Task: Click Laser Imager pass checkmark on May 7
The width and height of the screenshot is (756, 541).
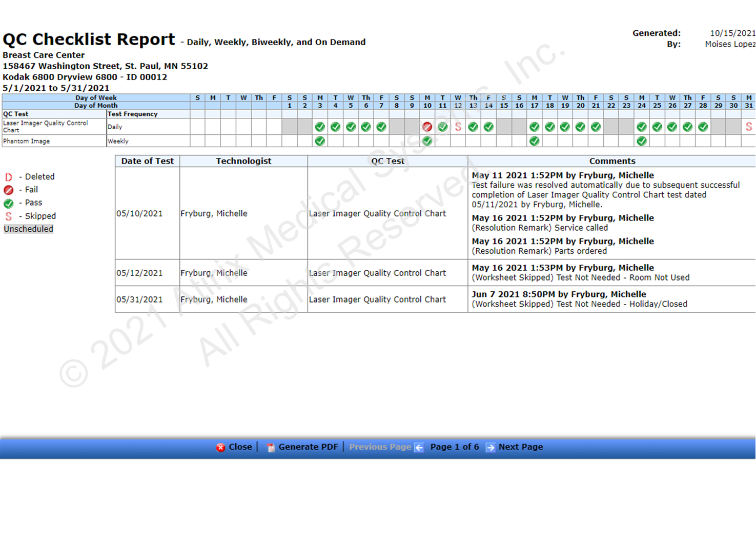Action: coord(381,127)
